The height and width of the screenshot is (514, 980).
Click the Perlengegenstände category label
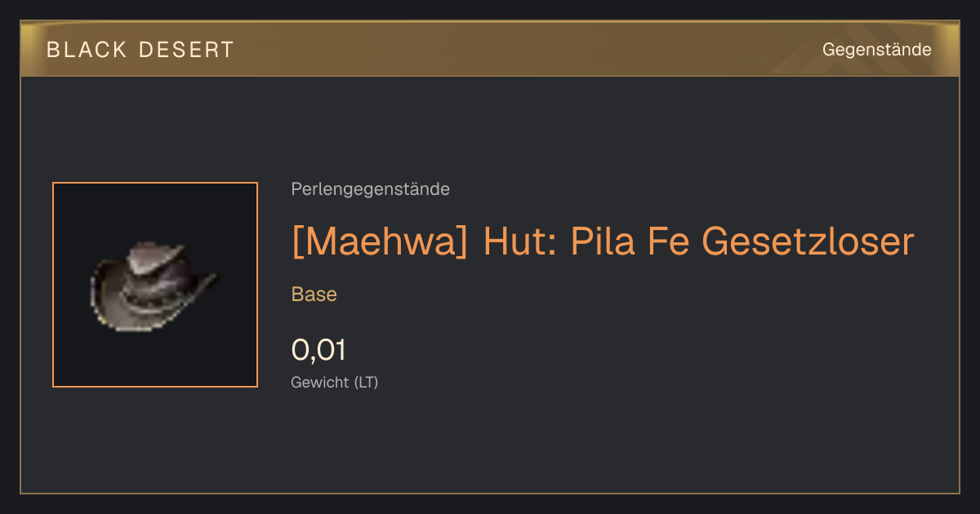[370, 189]
